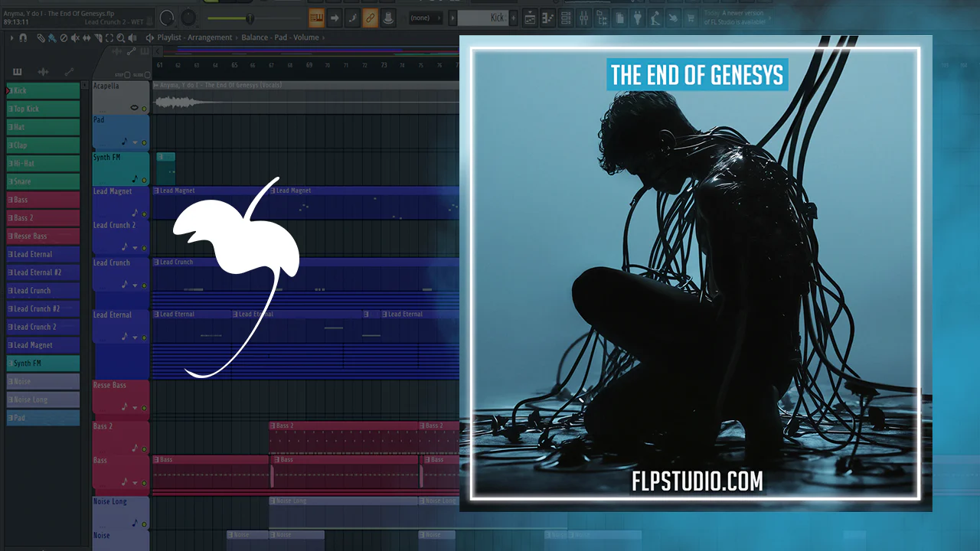Click the right-arrow auto-scroll icon

pyautogui.click(x=335, y=18)
